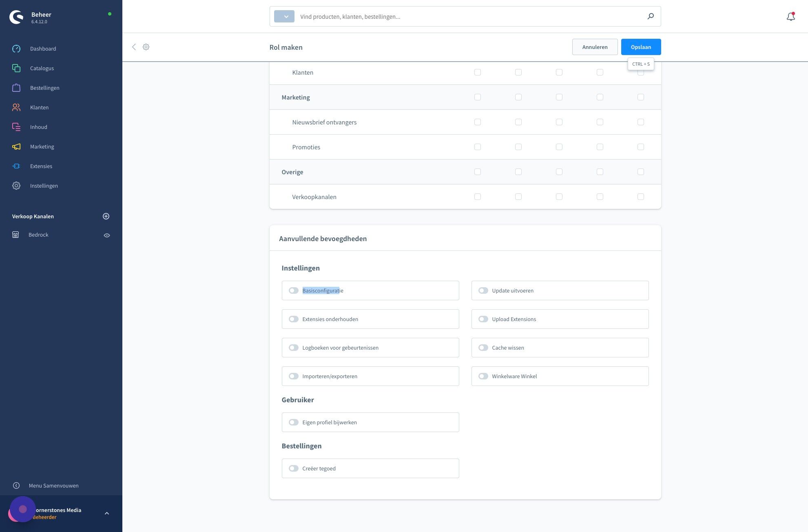
Task: Toggle Eigen profiel bijwerken switch
Action: click(294, 422)
